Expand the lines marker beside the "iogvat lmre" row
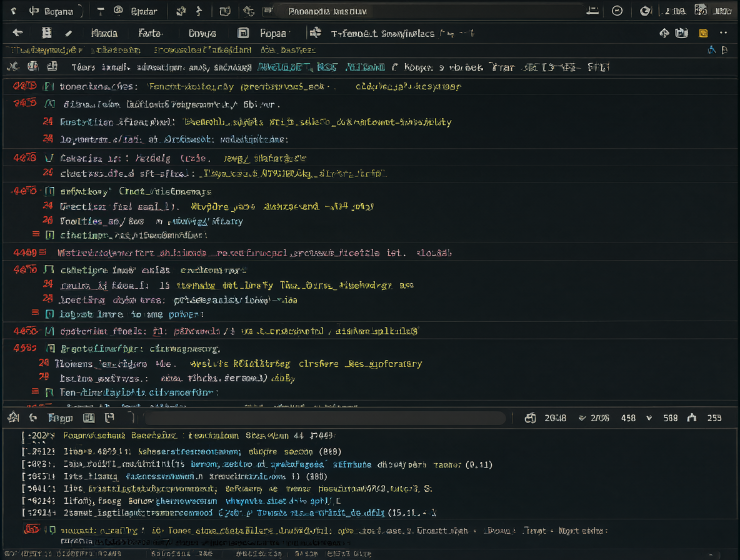This screenshot has height=560, width=740. pos(35,312)
